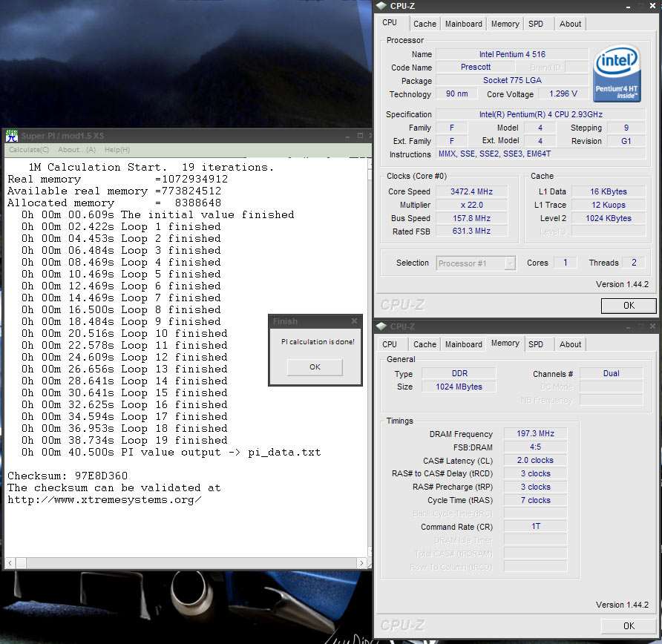Click the memory Type DDR value

(x=459, y=373)
